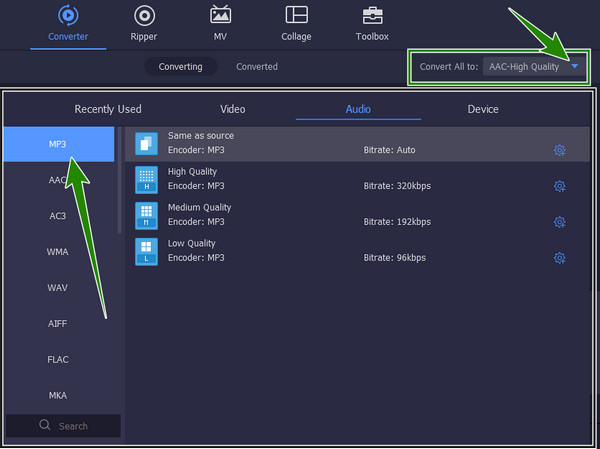The height and width of the screenshot is (449, 600).
Task: Click the Bitrate: 192kbps value
Action: pyautogui.click(x=397, y=222)
